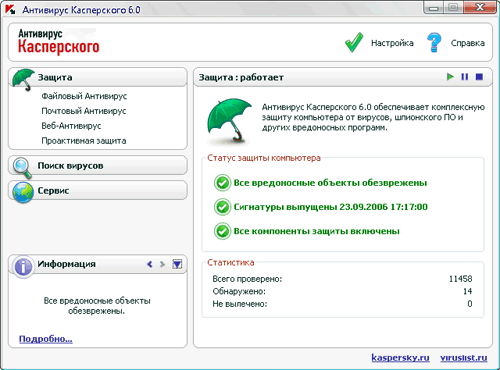Go to next information message arrow
Viewport: 500px width, 370px height.
[162, 264]
